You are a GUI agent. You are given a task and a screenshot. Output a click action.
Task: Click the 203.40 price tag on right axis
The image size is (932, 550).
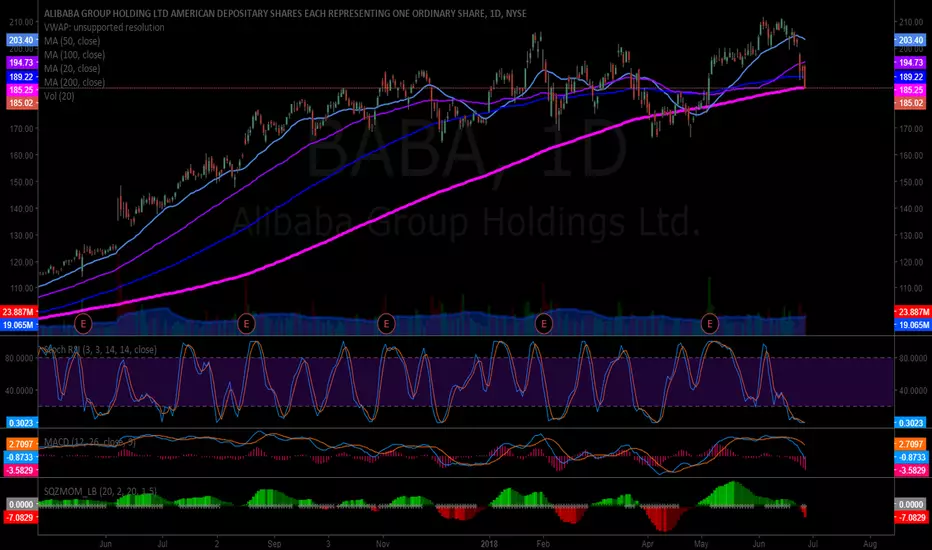coord(911,40)
